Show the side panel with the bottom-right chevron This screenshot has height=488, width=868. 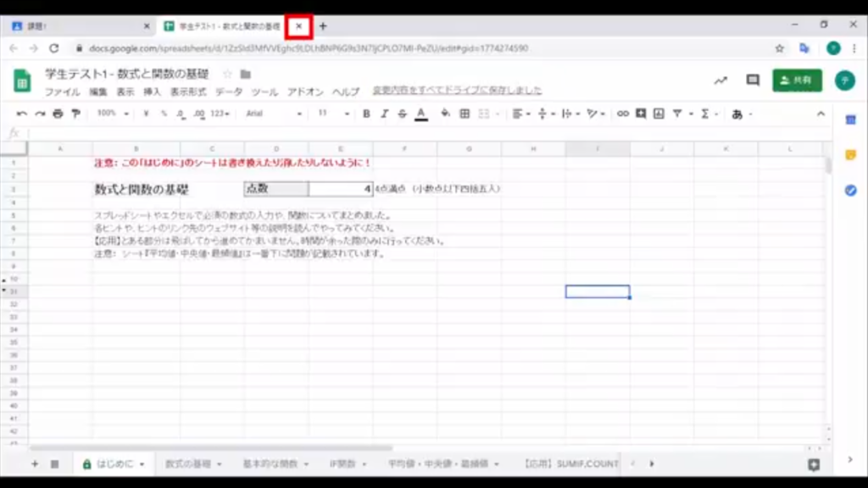click(850, 459)
